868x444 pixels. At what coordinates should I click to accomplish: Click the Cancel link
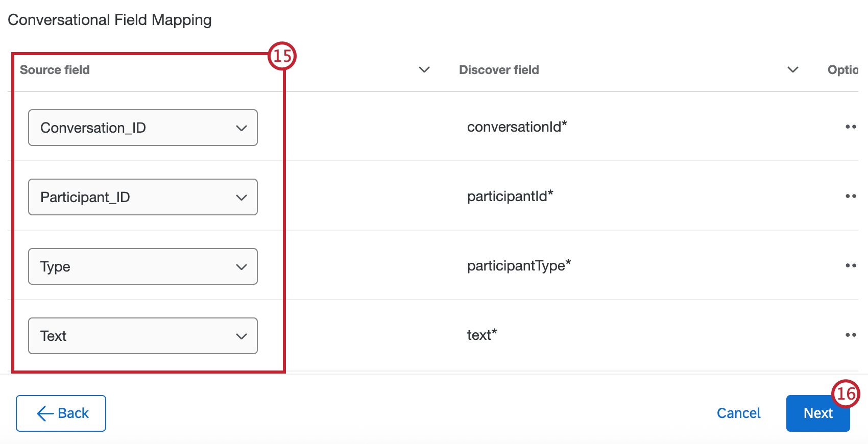click(x=738, y=413)
